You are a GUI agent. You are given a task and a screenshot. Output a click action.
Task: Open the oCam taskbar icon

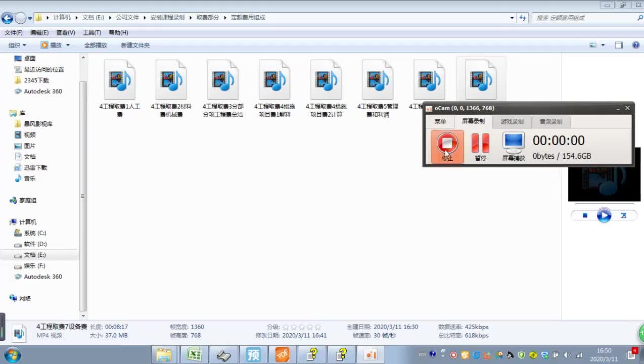[371, 355]
